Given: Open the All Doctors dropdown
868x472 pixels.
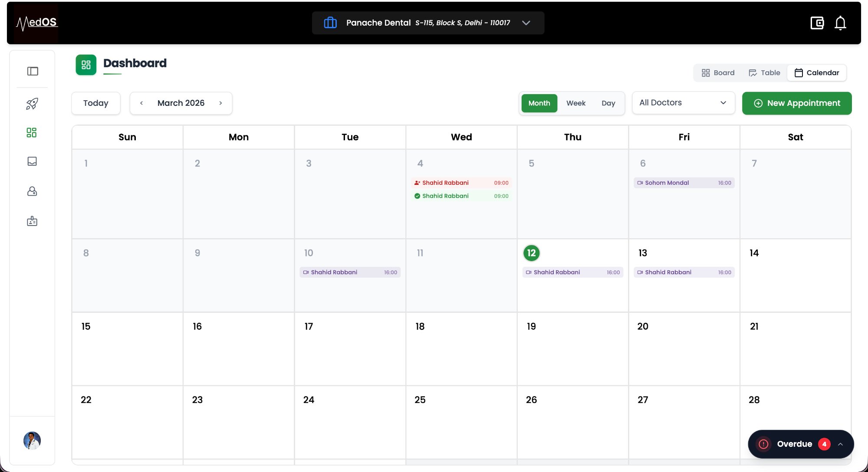Looking at the screenshot, I should click(683, 102).
